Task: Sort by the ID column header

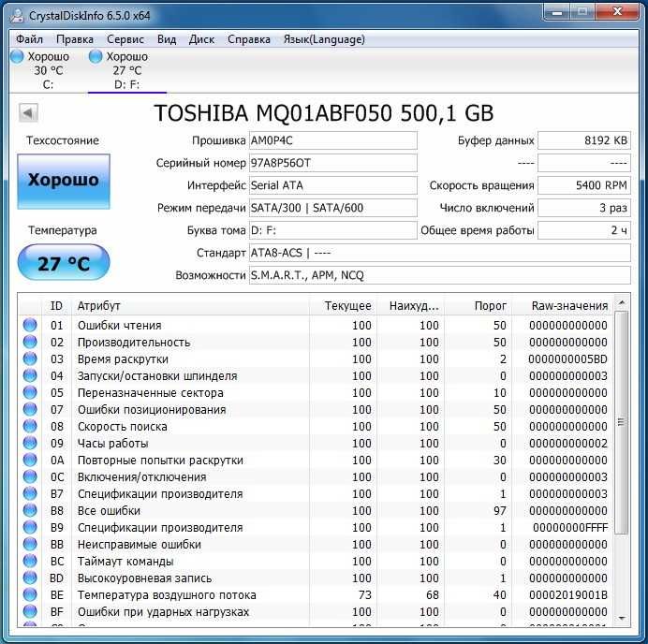Action: click(56, 306)
